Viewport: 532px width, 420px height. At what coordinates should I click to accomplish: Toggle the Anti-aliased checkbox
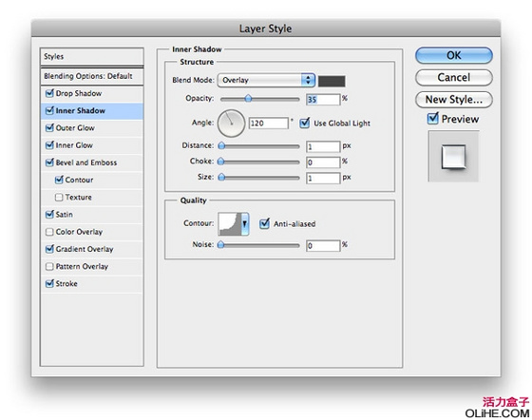click(x=264, y=223)
